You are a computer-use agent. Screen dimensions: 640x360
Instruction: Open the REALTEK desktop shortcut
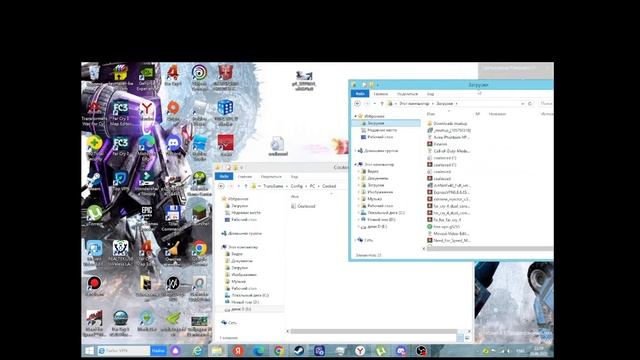tap(120, 253)
